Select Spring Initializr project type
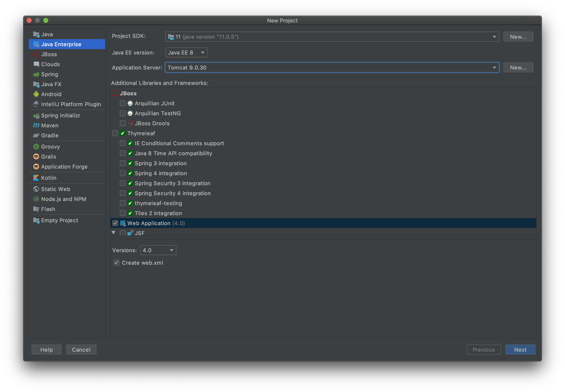 [x=60, y=115]
